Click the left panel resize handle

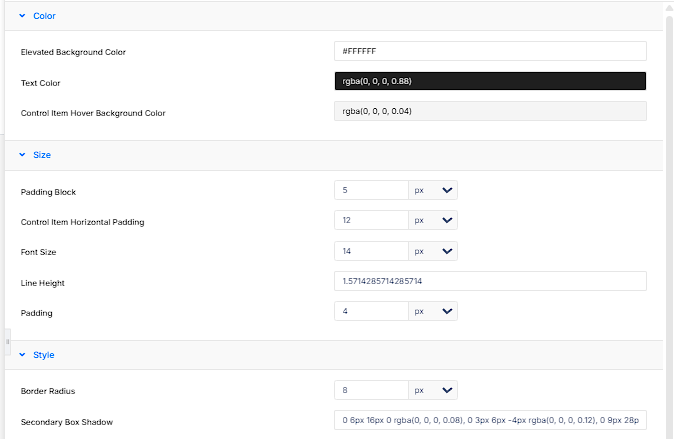pos(7,342)
